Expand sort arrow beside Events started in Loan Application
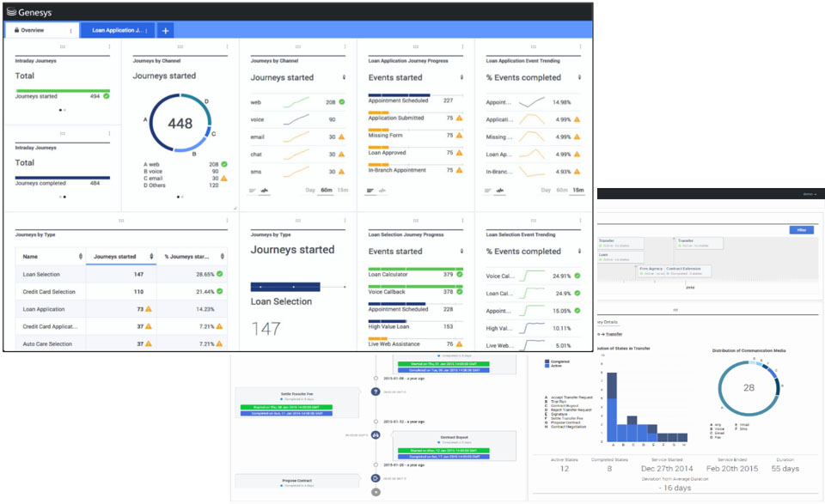825x504 pixels. point(462,77)
